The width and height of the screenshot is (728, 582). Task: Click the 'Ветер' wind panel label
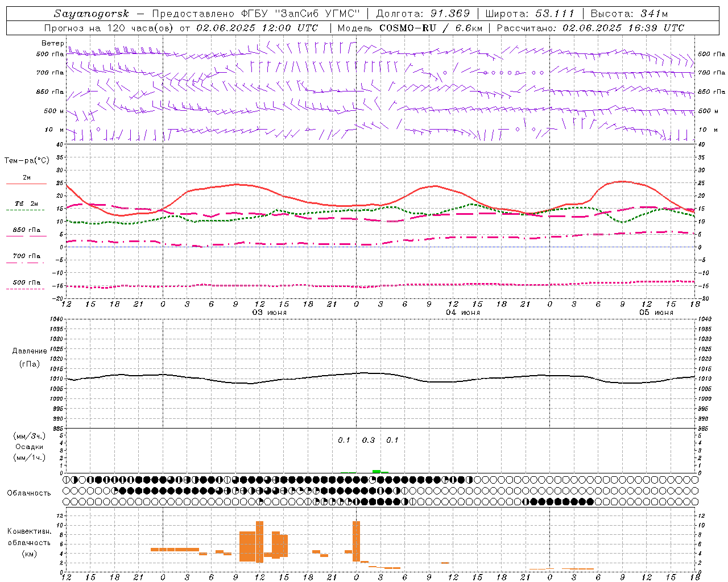point(52,43)
